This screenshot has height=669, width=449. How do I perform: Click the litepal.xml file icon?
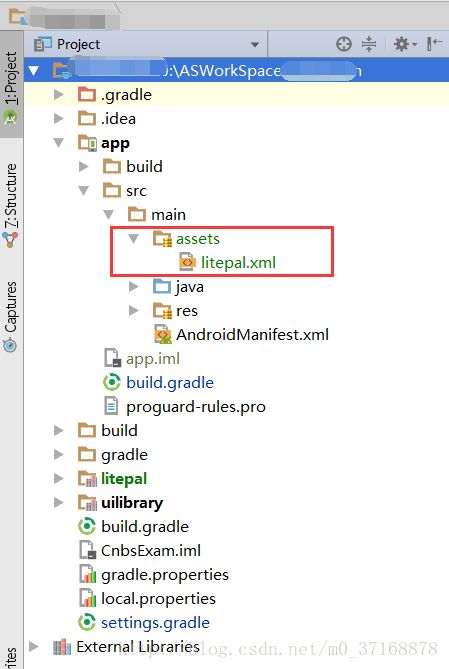pos(187,262)
